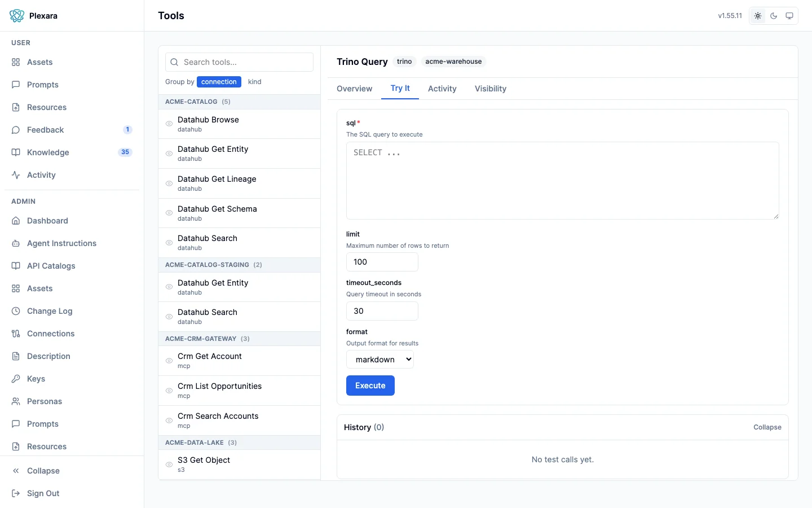Image resolution: width=812 pixels, height=508 pixels.
Task: Toggle eye for Datahub Get Entity in ACME-CATALOG
Action: pos(169,154)
